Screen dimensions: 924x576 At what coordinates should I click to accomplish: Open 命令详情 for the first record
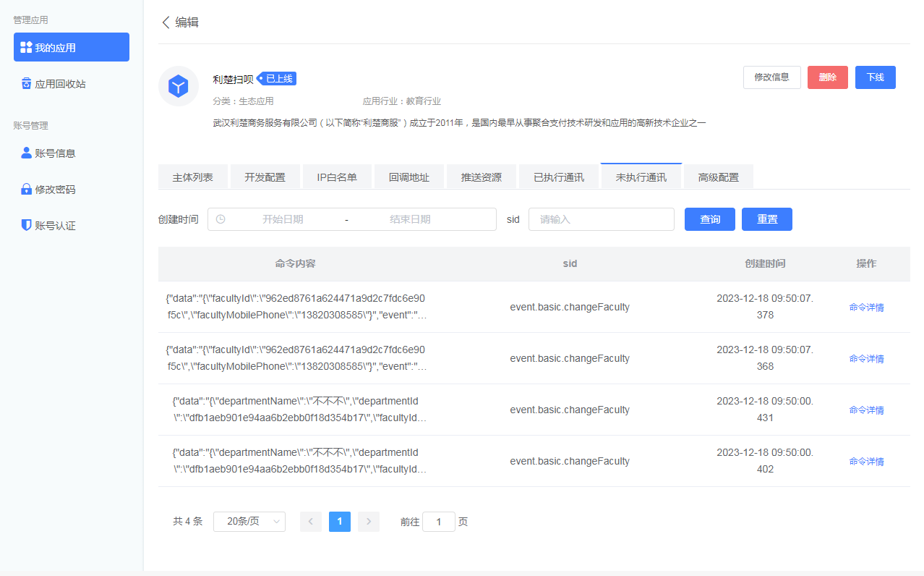(866, 307)
